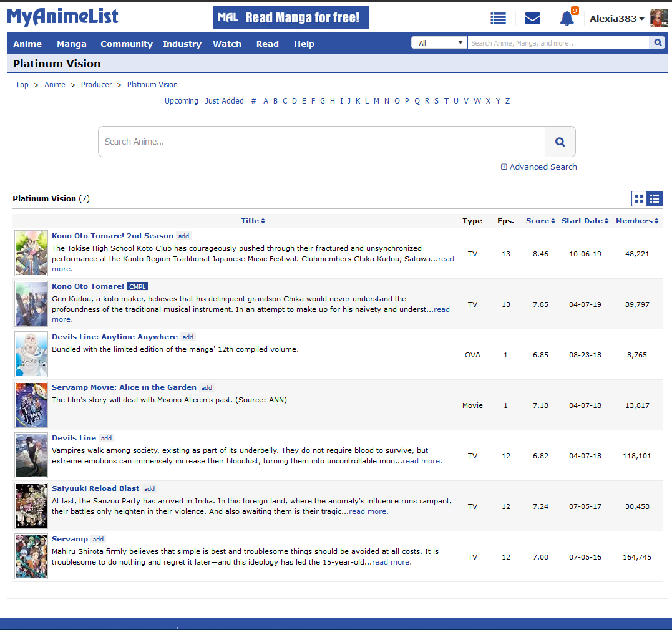
Task: Open the search category 'All' dropdown
Action: click(x=439, y=42)
